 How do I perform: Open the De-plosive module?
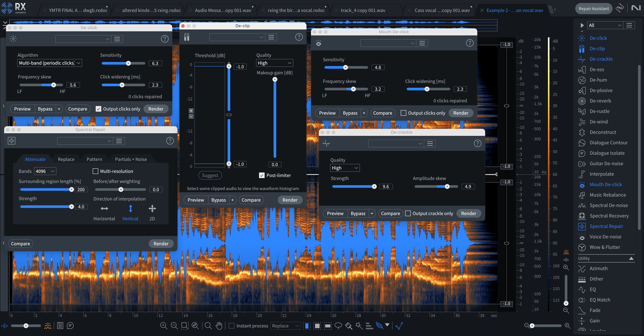(x=601, y=90)
